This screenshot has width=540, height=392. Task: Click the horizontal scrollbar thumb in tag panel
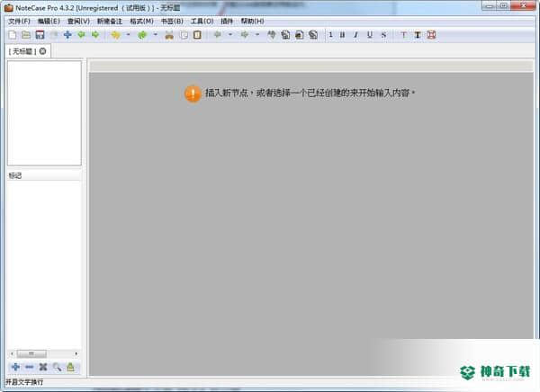tap(31, 353)
